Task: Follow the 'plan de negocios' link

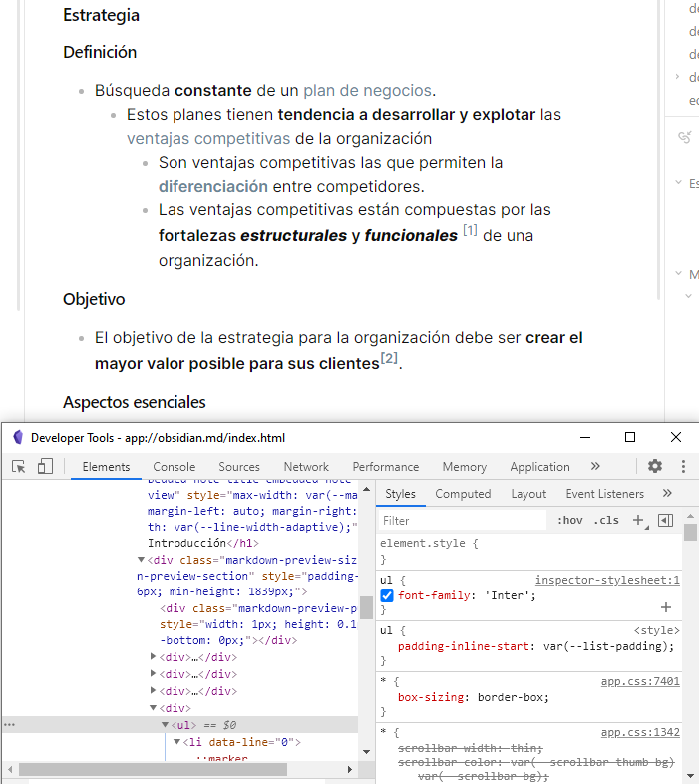Action: 368,90
